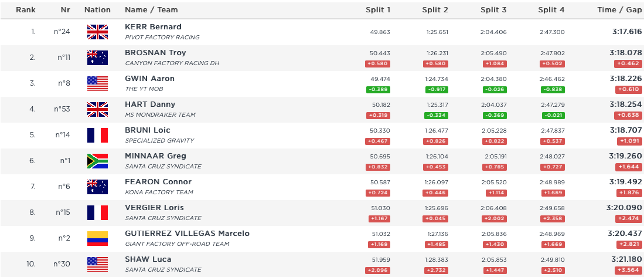Image resolution: width=644 pixels, height=277 pixels.
Task: Click the Name / Team column header
Action: point(151,10)
